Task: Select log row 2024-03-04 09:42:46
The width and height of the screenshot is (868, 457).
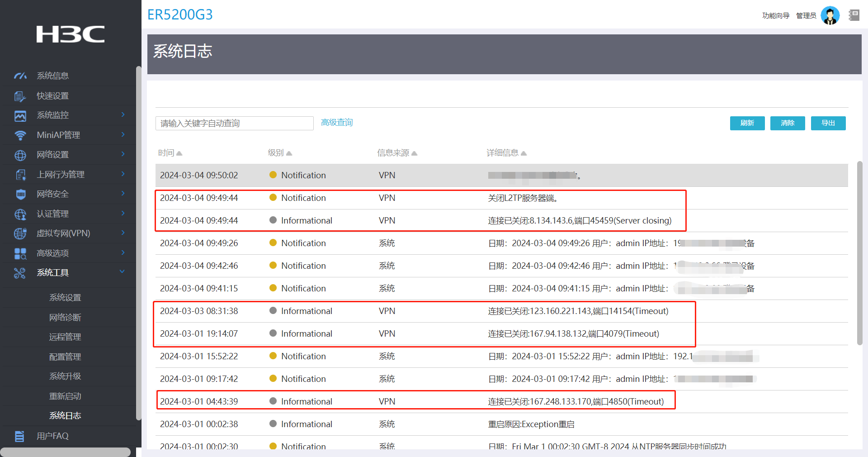Action: click(502, 266)
